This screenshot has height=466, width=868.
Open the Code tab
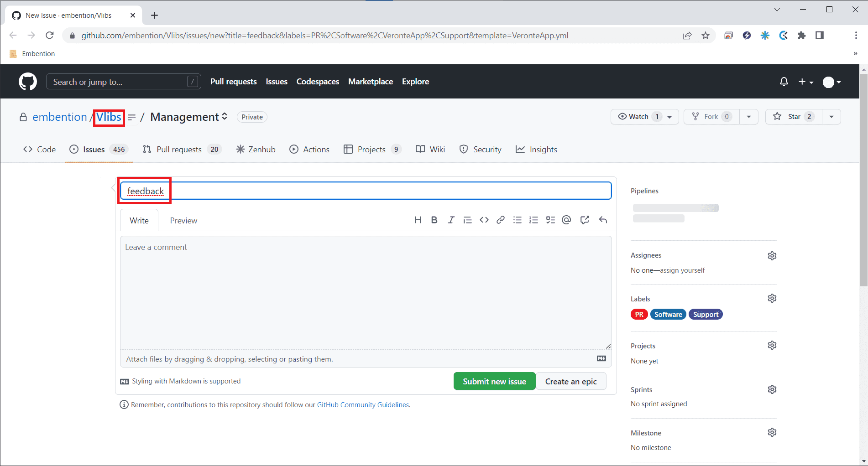pos(39,150)
